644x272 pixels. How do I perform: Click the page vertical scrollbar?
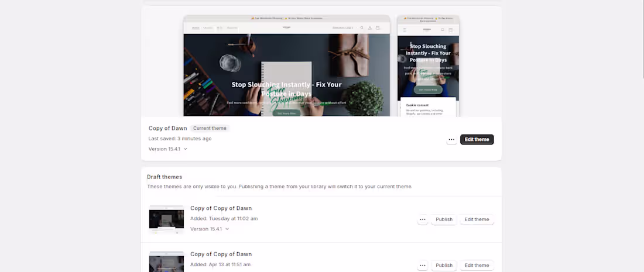click(642, 39)
